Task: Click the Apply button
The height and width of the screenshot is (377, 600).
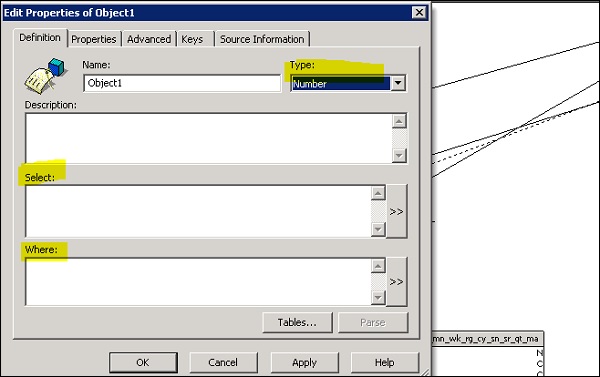Action: pyautogui.click(x=305, y=362)
